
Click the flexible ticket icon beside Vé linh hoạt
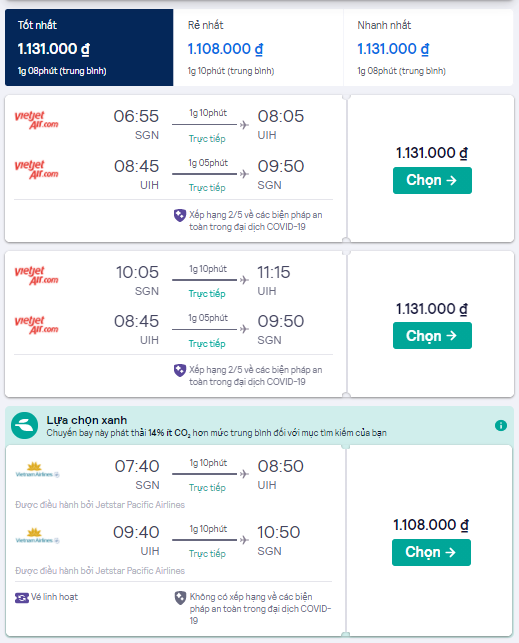[22, 597]
